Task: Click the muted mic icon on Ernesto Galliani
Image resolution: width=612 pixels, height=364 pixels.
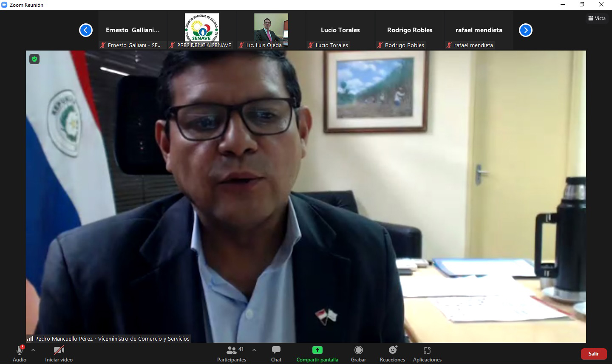Action: 103,45
